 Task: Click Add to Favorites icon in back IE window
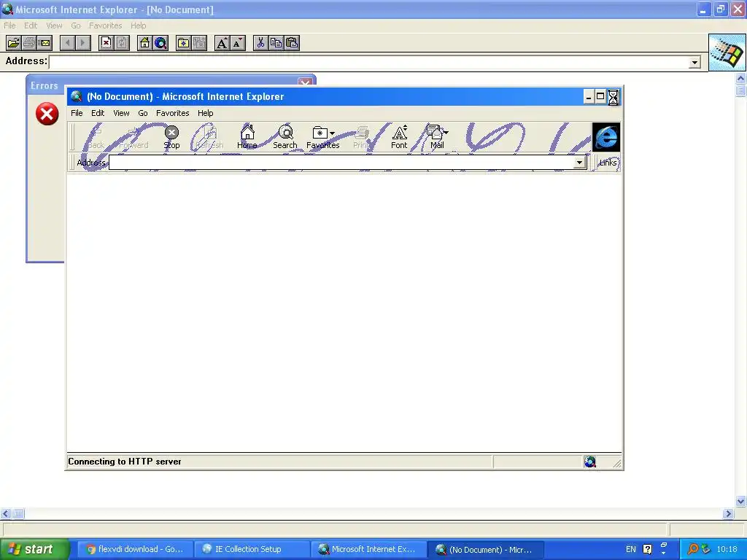click(x=199, y=43)
